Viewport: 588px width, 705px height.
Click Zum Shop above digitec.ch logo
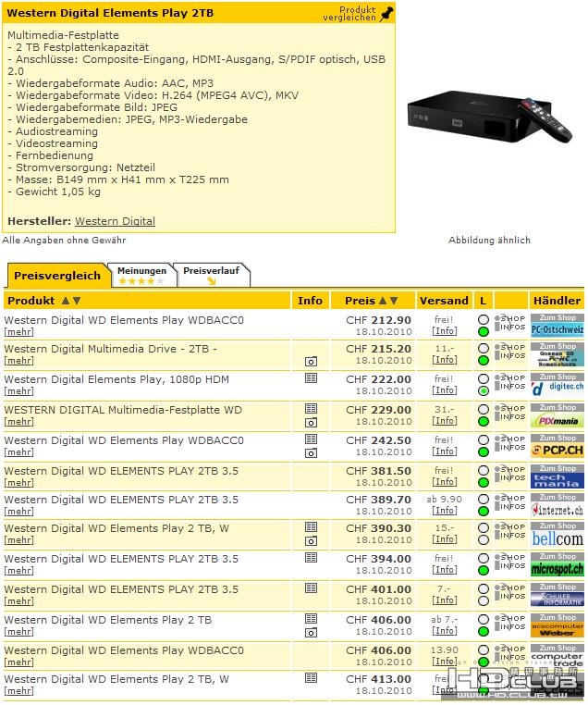pyautogui.click(x=557, y=377)
